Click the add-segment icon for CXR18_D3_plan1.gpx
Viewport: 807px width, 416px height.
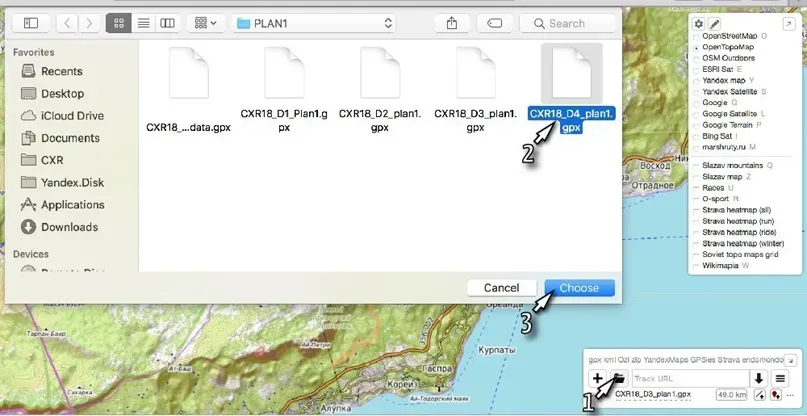pos(760,395)
